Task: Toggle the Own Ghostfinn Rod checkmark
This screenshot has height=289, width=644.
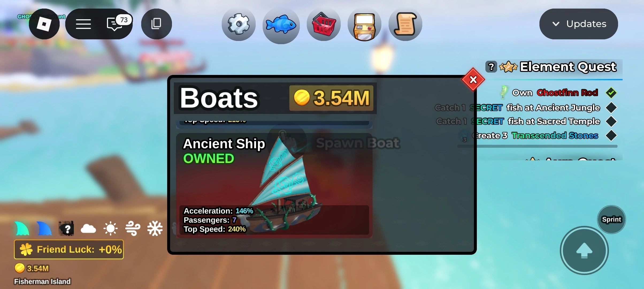Action: 611,93
